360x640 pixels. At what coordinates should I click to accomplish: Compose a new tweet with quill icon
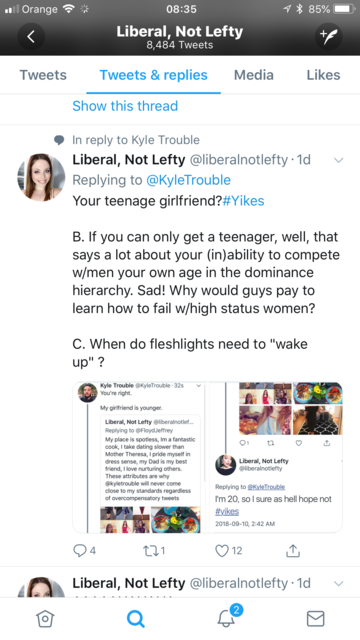point(329,37)
